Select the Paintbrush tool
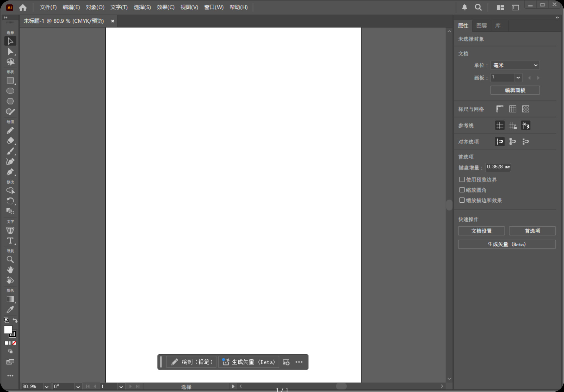The height and width of the screenshot is (392, 564). click(10, 151)
